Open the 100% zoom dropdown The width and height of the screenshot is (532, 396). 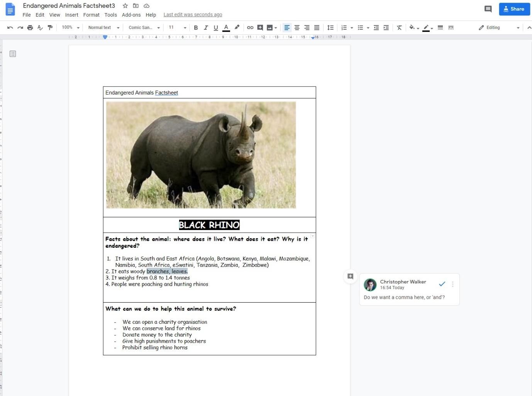click(71, 27)
